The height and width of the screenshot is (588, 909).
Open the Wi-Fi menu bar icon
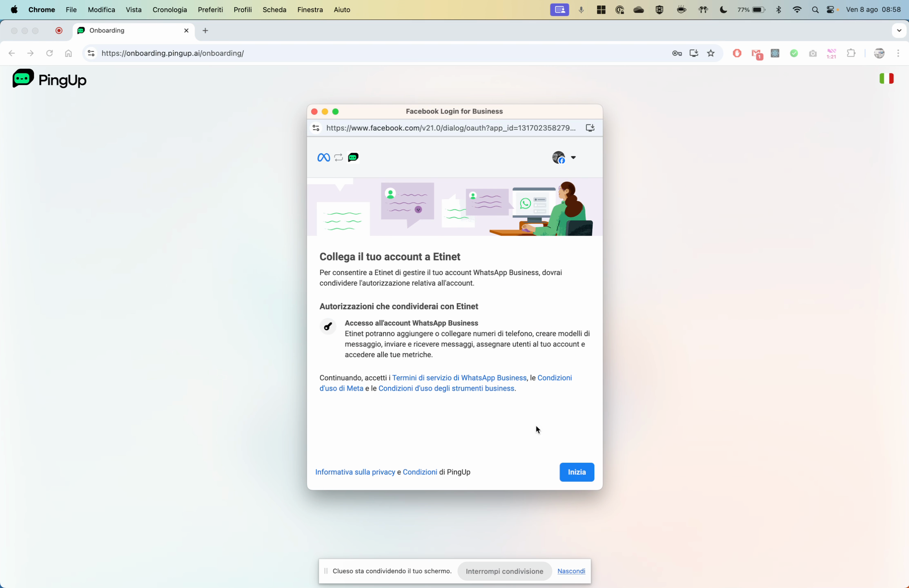(x=797, y=10)
